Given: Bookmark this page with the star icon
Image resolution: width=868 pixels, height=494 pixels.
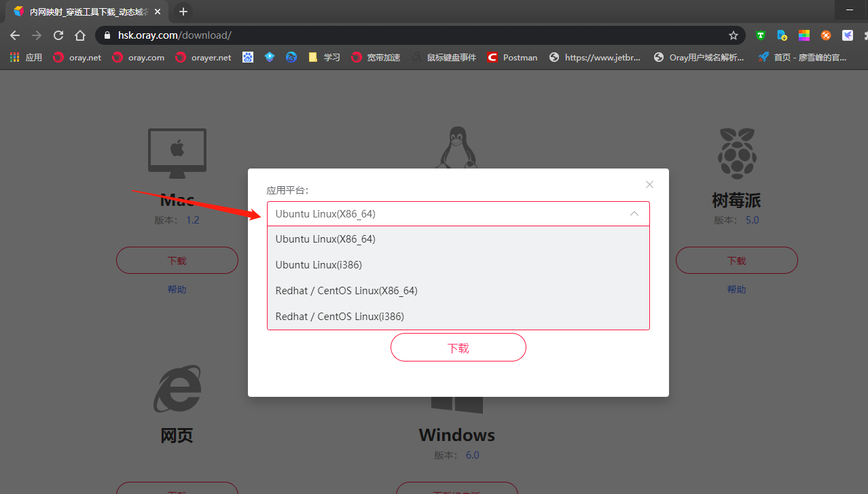Looking at the screenshot, I should (x=734, y=35).
